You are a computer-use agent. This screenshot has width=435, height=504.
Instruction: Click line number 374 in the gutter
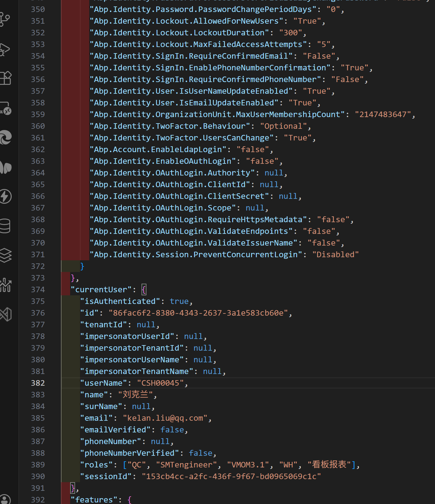pyautogui.click(x=38, y=289)
